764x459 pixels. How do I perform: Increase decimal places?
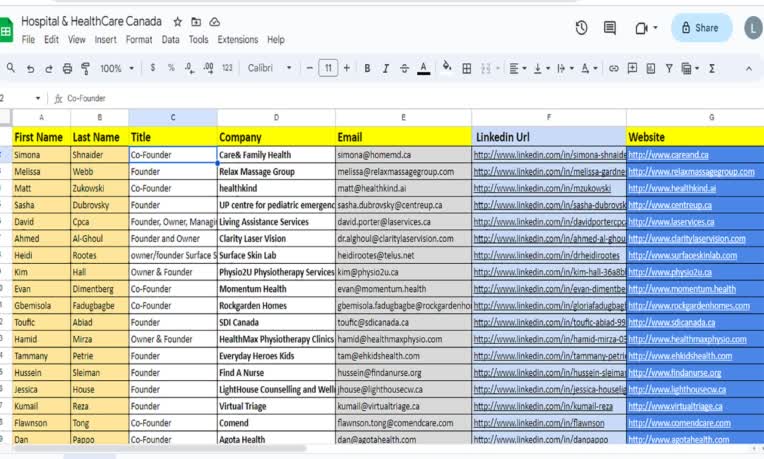(208, 68)
